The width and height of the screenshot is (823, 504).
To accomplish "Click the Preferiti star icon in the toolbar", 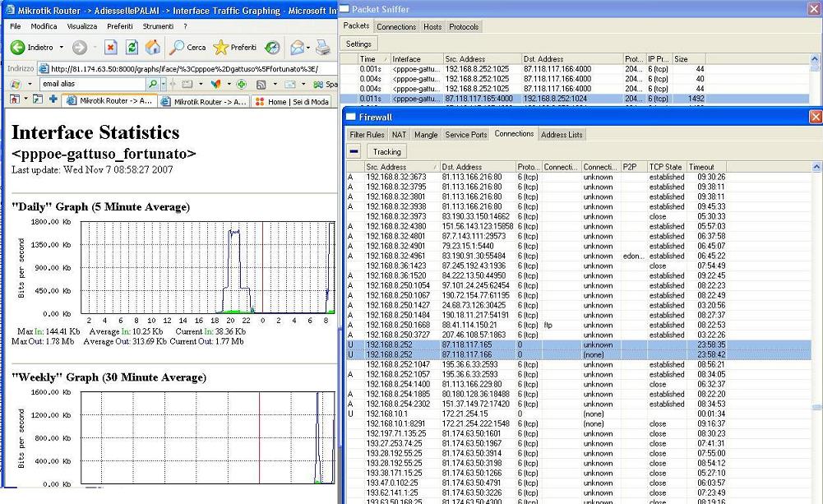I will click(x=221, y=48).
